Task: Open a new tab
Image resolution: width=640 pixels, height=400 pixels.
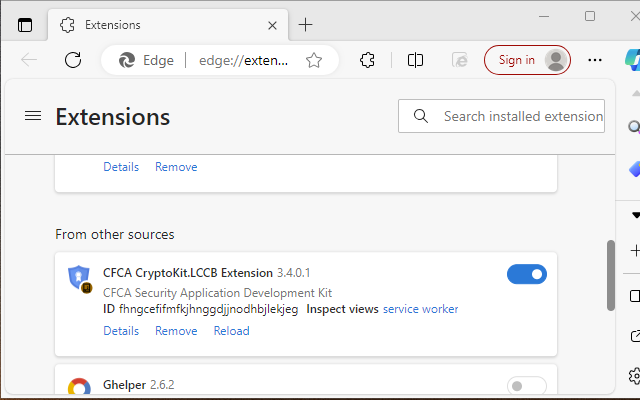Action: 306,25
